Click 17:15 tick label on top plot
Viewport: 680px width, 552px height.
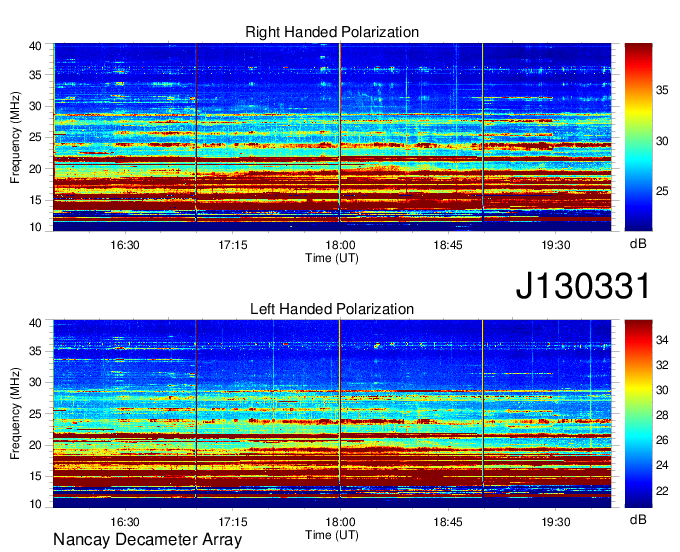232,245
